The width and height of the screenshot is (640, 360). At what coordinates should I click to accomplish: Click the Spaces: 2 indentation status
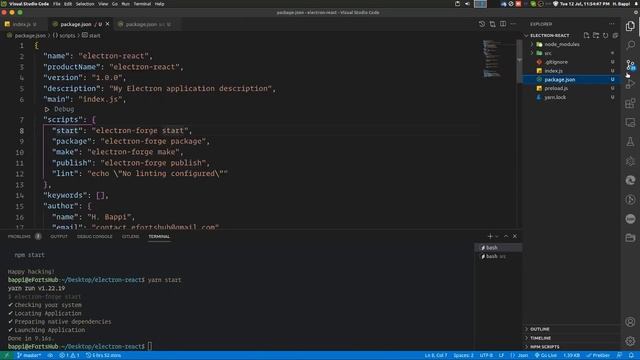(x=463, y=356)
